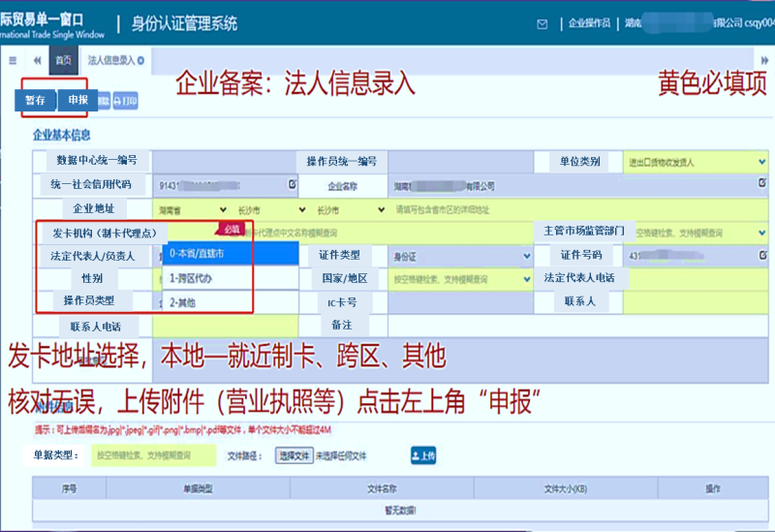
Task: Click the double-right arrow tab scroll icon
Action: tap(765, 60)
